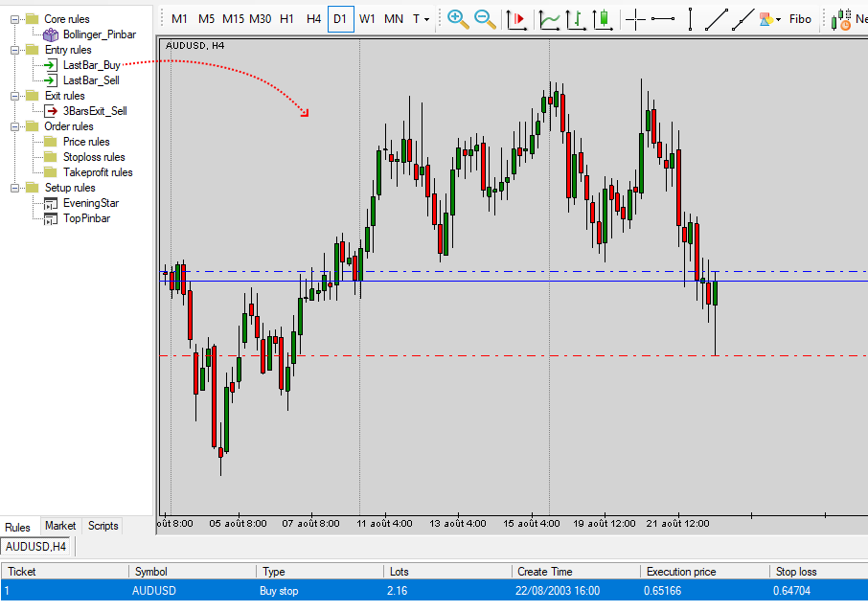Screen dimensions: 868x611
Task: Select the crosshair tool
Action: pos(635,18)
